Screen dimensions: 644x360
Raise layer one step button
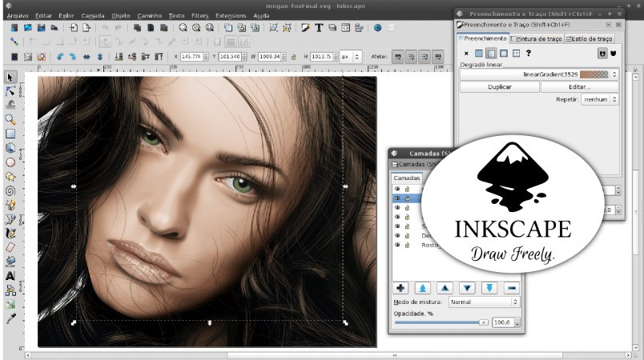click(445, 288)
